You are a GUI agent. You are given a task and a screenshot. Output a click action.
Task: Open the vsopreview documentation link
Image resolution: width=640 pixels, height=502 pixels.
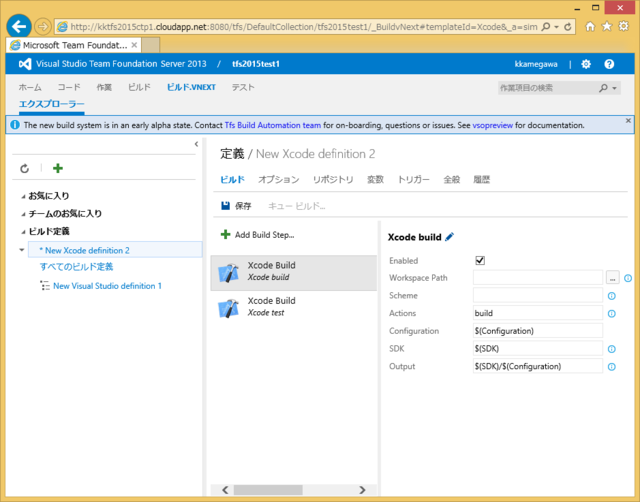pos(492,125)
